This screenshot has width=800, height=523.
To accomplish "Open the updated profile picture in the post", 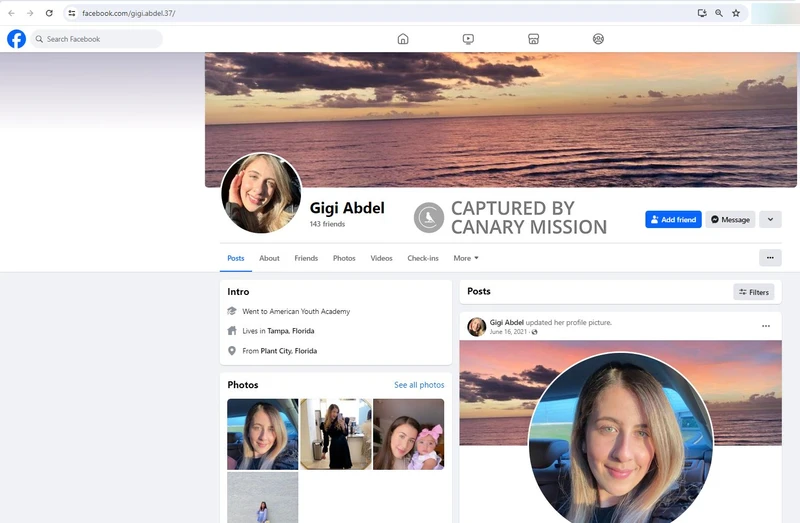I will tap(620, 439).
